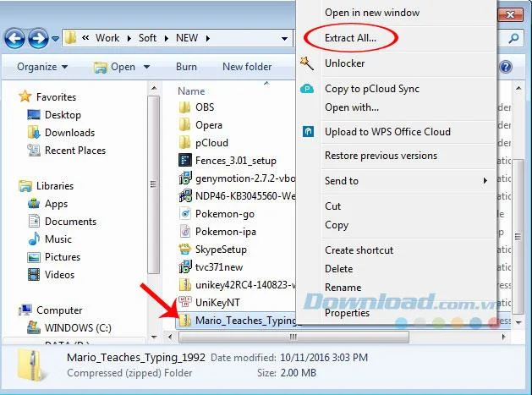Viewport: 532px width, 395px height.
Task: Select Soft in the address breadcrumb
Action: pos(147,38)
